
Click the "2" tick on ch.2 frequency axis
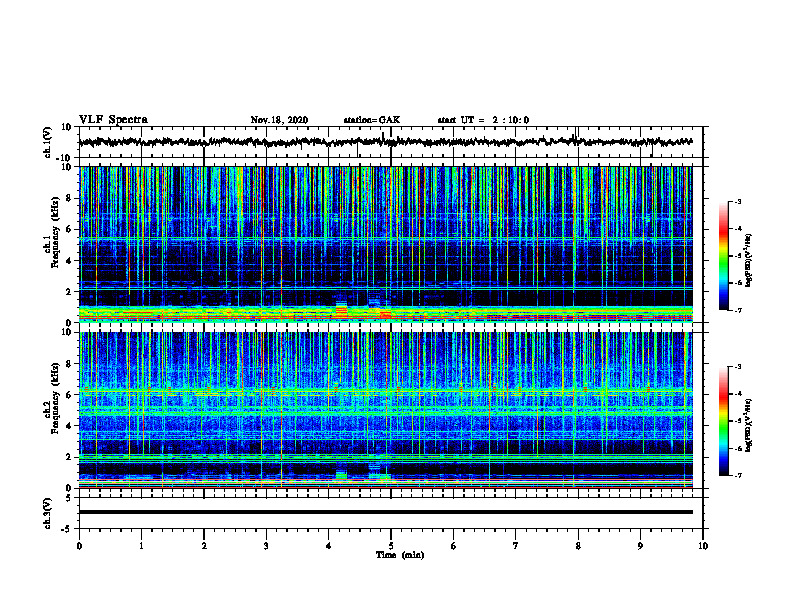point(69,457)
